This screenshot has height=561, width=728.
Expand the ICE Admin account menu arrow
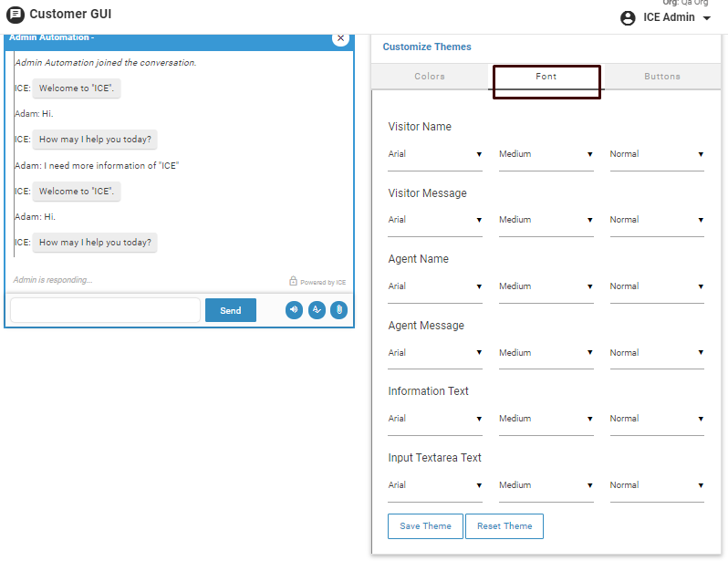(x=707, y=18)
